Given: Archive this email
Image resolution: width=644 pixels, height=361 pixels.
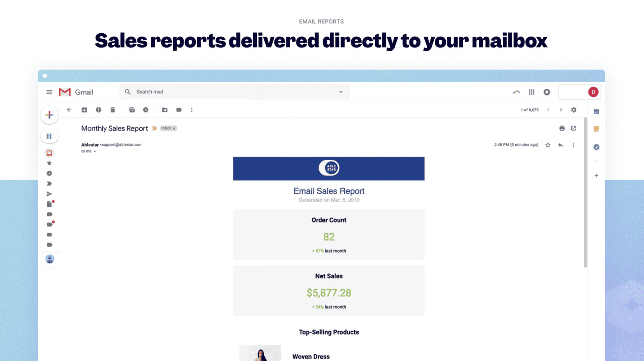Looking at the screenshot, I should (x=84, y=110).
